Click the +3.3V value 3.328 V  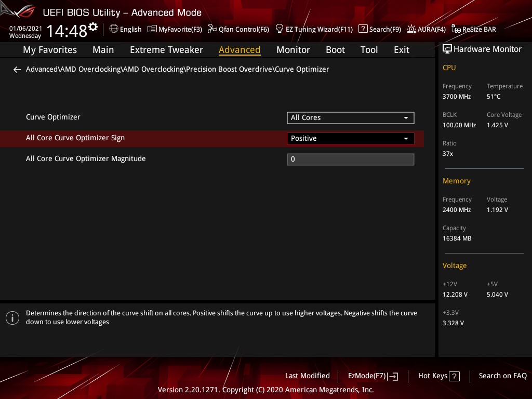[x=453, y=323]
